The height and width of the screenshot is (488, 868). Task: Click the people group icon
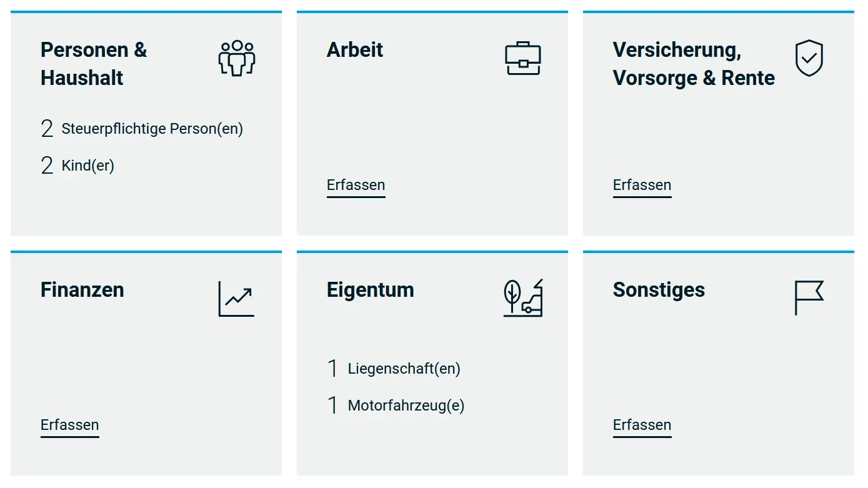click(x=237, y=58)
